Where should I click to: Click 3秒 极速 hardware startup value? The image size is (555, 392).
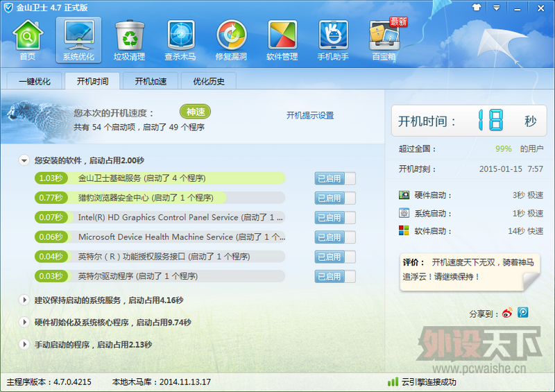(528, 195)
